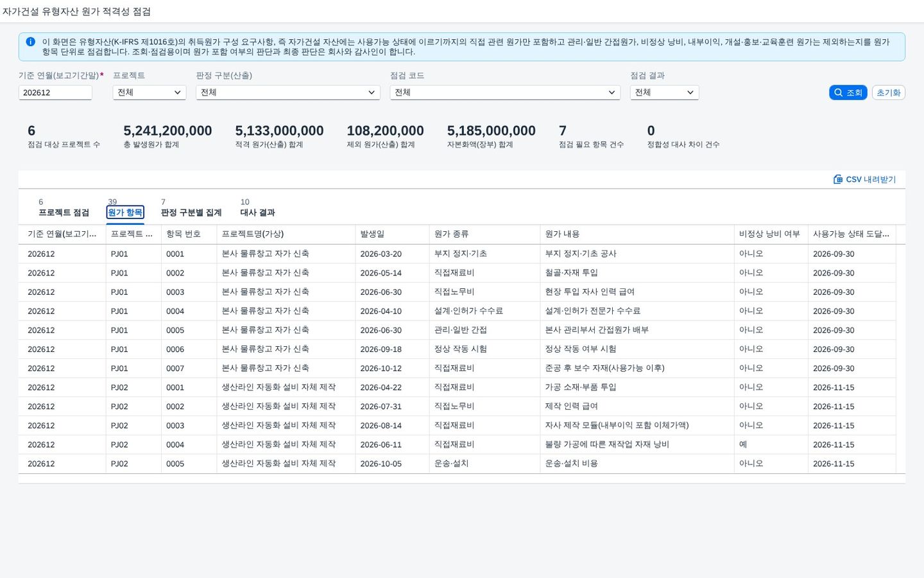924x578 pixels.
Task: Click the info icon in the blue notice
Action: pos(30,42)
